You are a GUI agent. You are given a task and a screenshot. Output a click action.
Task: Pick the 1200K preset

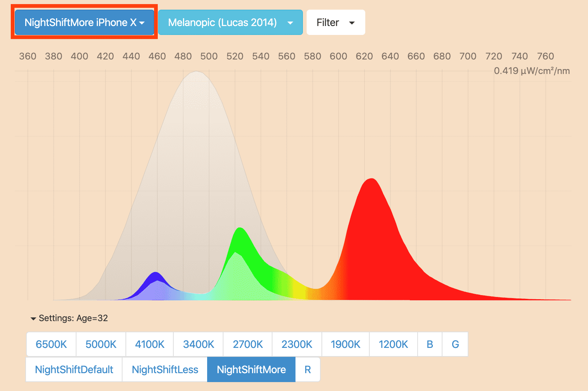click(x=393, y=344)
